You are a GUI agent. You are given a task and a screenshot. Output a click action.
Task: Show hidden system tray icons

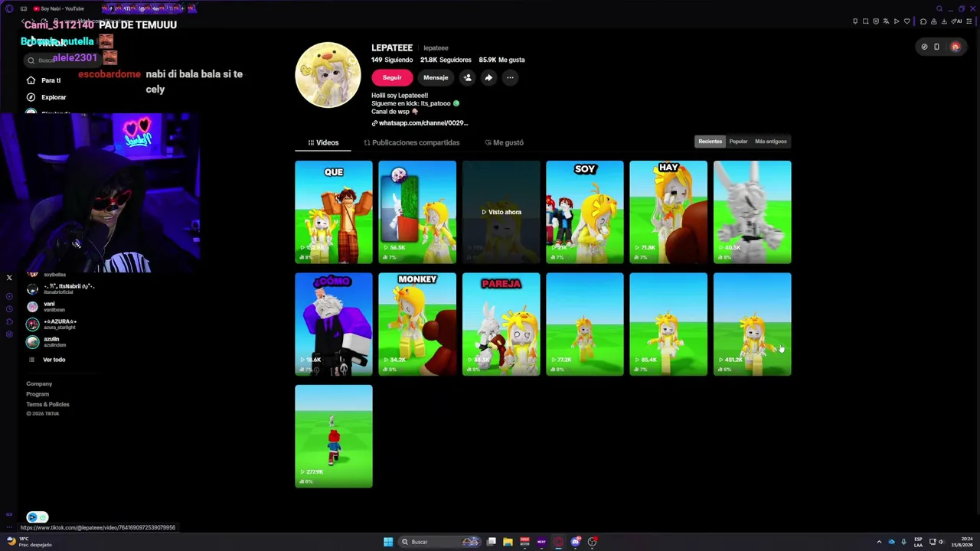point(879,542)
